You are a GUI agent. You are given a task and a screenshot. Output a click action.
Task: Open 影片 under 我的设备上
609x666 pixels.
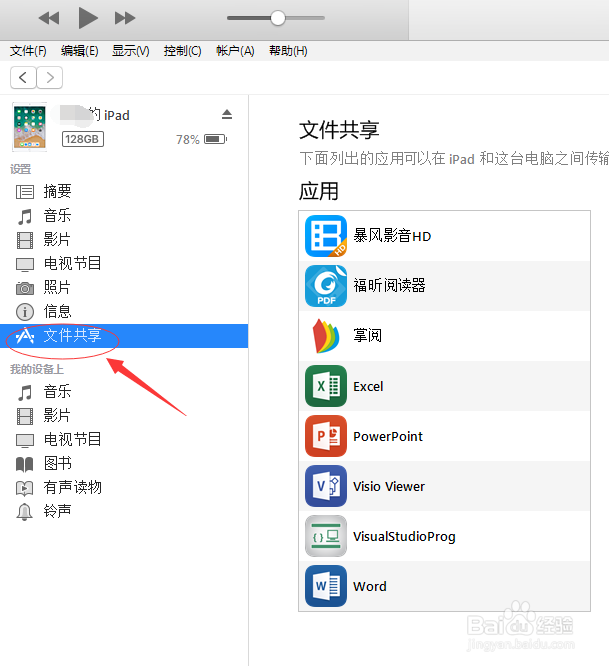[x=124, y=415]
